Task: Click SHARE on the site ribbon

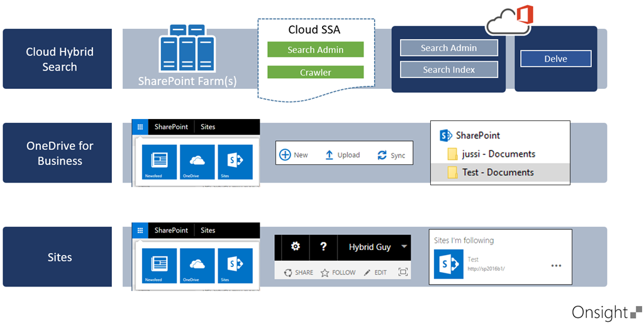Action: (x=299, y=272)
